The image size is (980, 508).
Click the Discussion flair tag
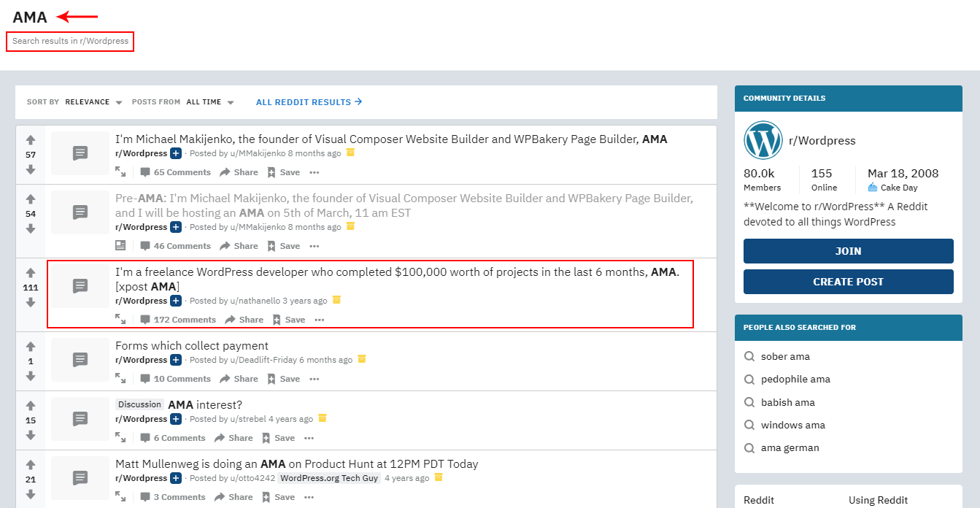click(x=139, y=404)
